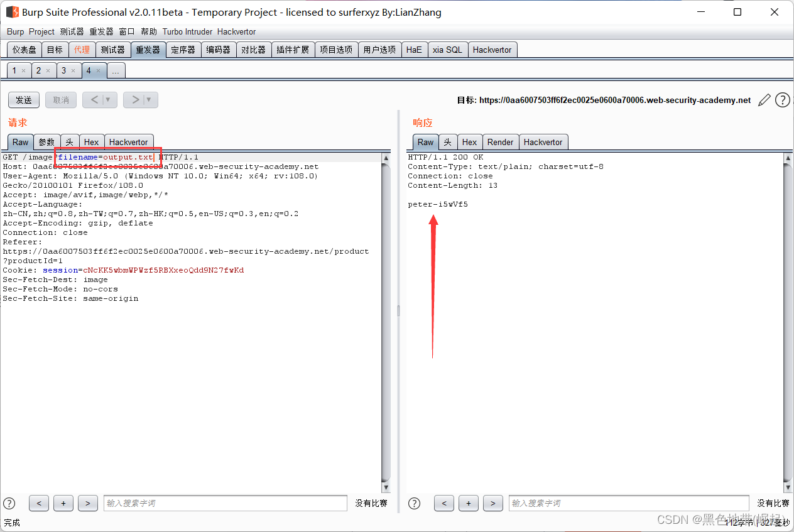The width and height of the screenshot is (794, 532).
Task: Open the 窗口 menu
Action: pyautogui.click(x=127, y=31)
